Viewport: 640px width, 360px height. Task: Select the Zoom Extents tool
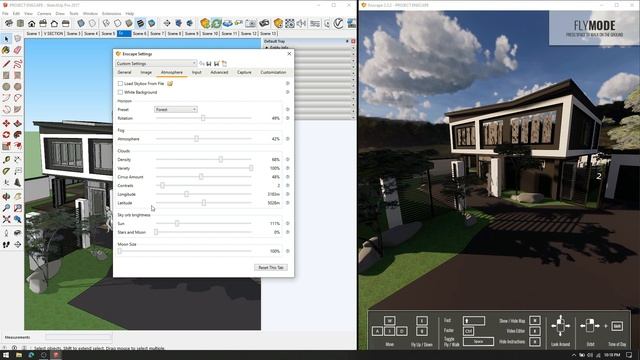[x=6, y=220]
